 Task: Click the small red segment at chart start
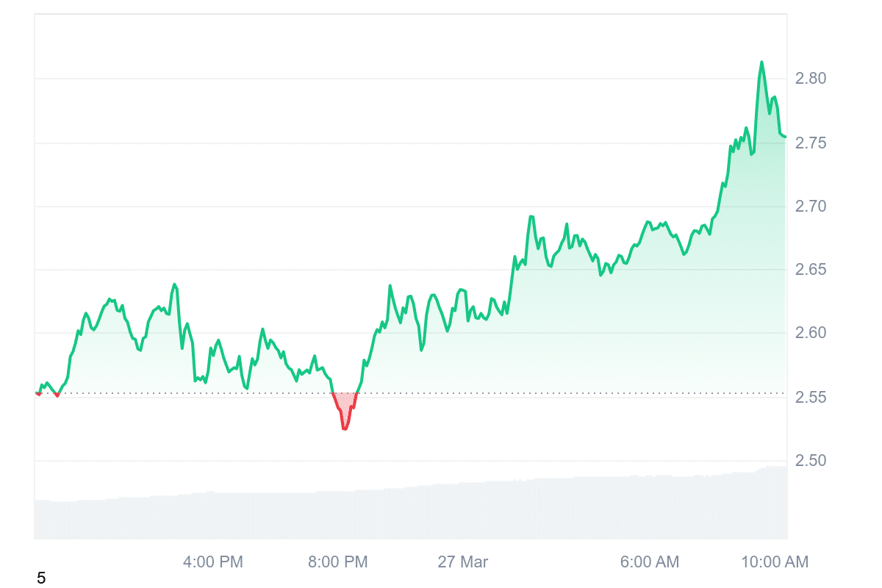pyautogui.click(x=38, y=394)
